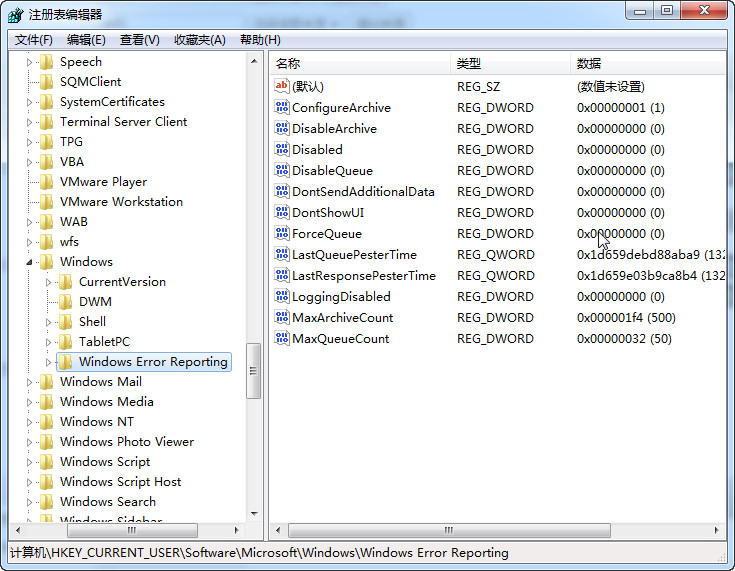Select the ConfigureArchive data 0x00000001 (1)

[x=621, y=108]
